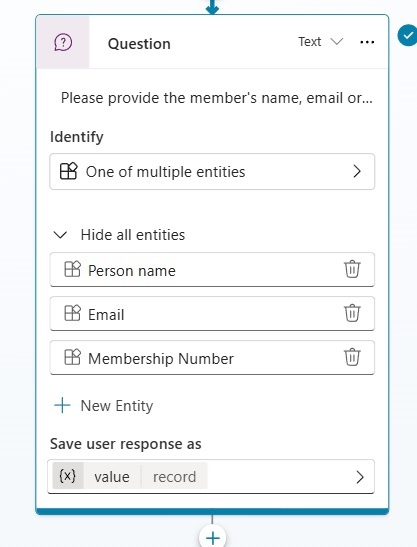Click the blue checkmark status icon
Image resolution: width=417 pixels, height=547 pixels.
click(x=407, y=35)
